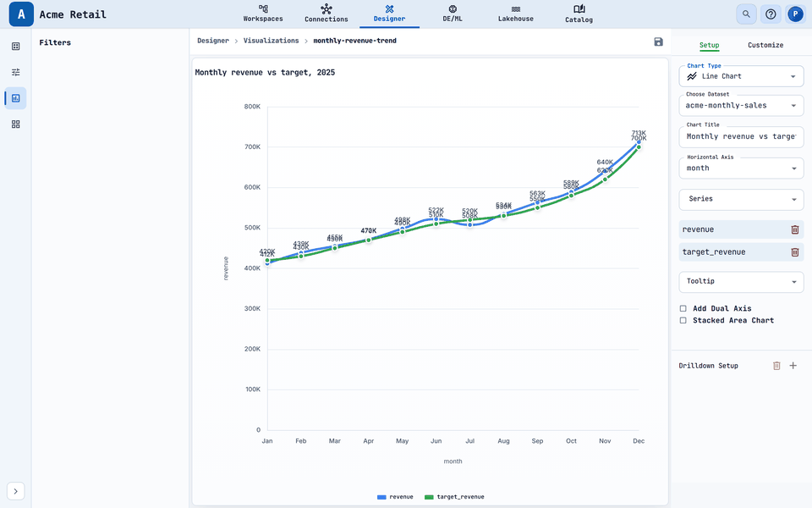Click the Jun label on month axis

click(436, 441)
